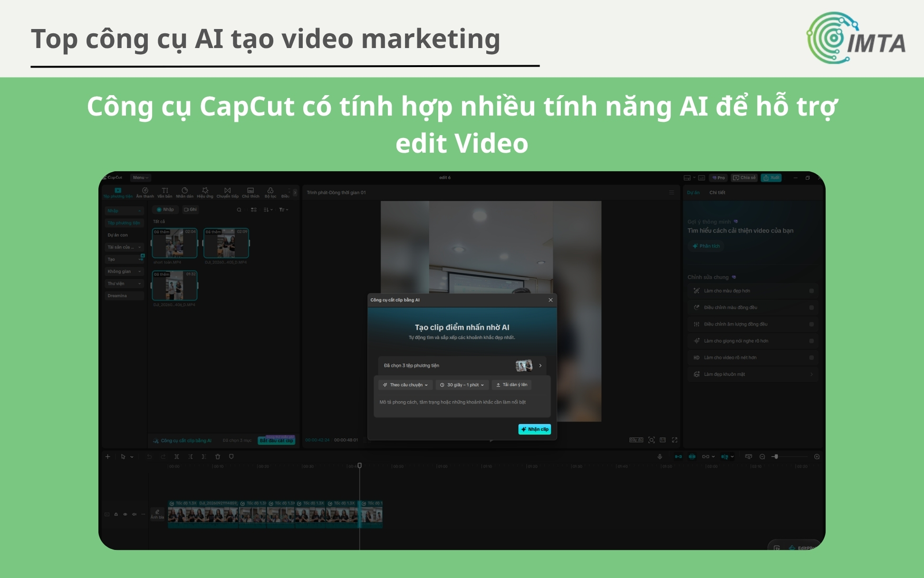Image resolution: width=924 pixels, height=578 pixels.
Task: Open Theo câu chuyện style dropdown
Action: pos(406,385)
